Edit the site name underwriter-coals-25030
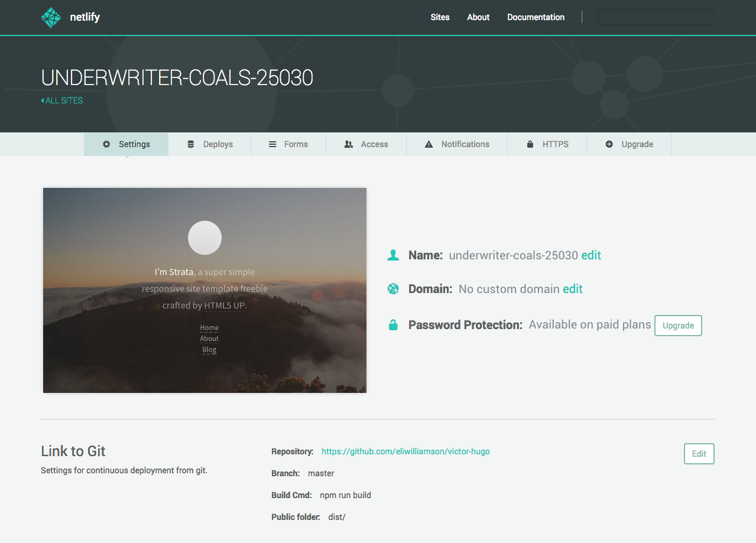The width and height of the screenshot is (756, 543). 591,255
